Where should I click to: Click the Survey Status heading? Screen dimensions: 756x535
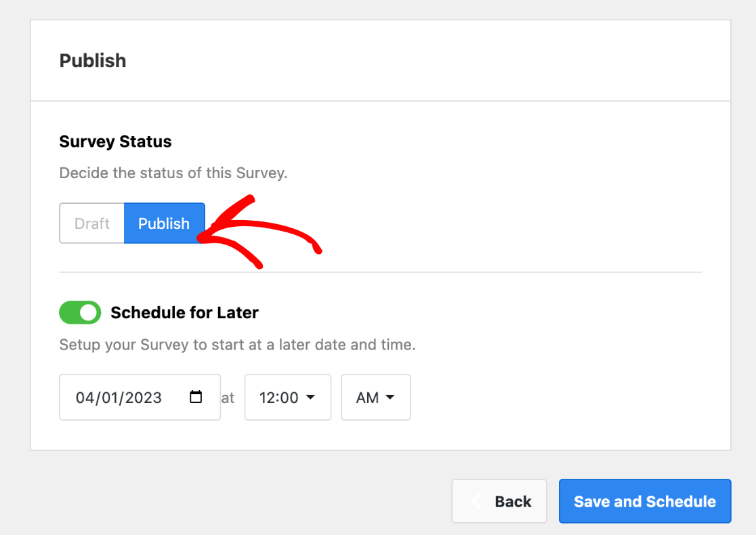point(115,142)
